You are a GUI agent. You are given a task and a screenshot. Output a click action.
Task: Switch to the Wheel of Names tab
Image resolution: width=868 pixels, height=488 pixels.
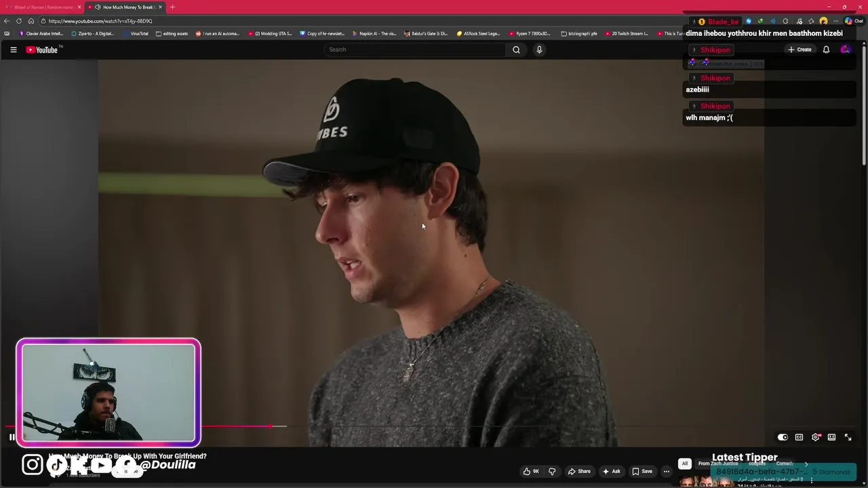[x=45, y=7]
